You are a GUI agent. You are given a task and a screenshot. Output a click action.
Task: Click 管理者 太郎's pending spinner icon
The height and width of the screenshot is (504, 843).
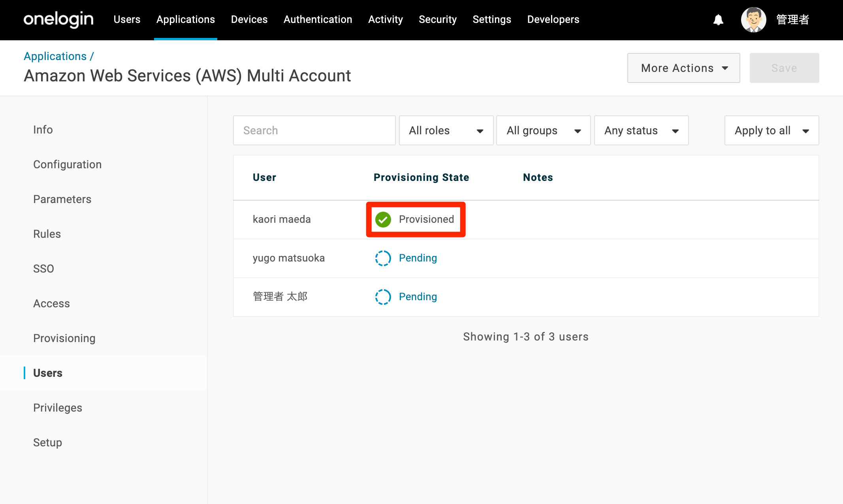coord(383,297)
